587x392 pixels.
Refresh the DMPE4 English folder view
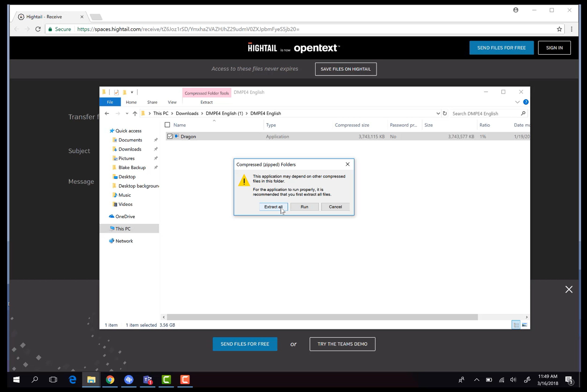click(445, 113)
